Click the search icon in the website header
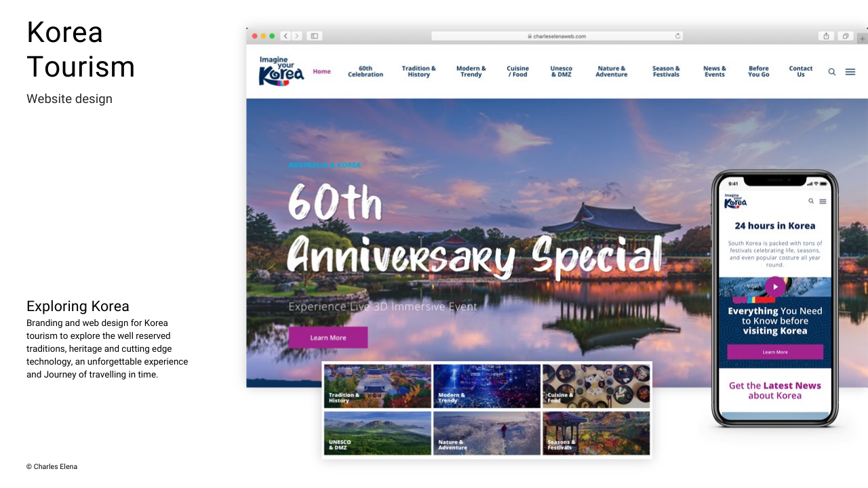The width and height of the screenshot is (868, 488). pyautogui.click(x=831, y=72)
